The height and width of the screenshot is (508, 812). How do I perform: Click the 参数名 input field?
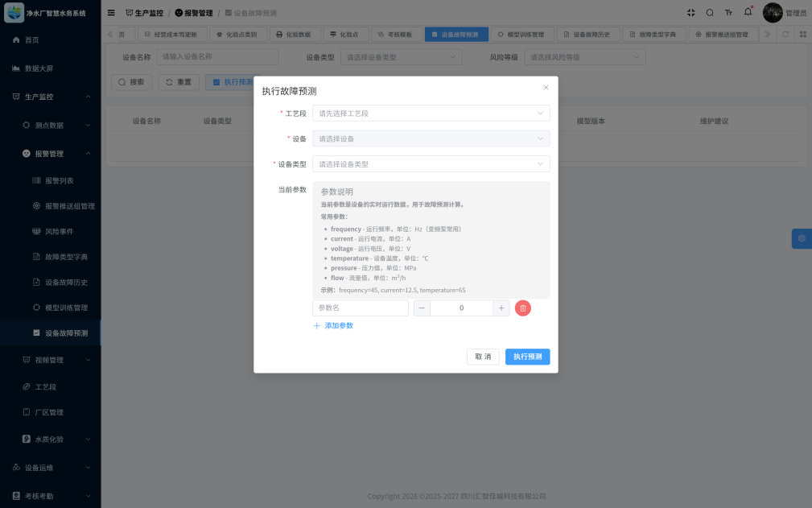tap(361, 308)
